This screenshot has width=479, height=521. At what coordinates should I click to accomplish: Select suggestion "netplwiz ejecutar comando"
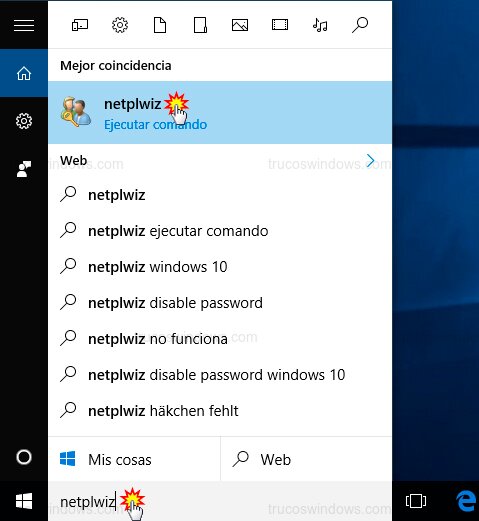click(220, 231)
